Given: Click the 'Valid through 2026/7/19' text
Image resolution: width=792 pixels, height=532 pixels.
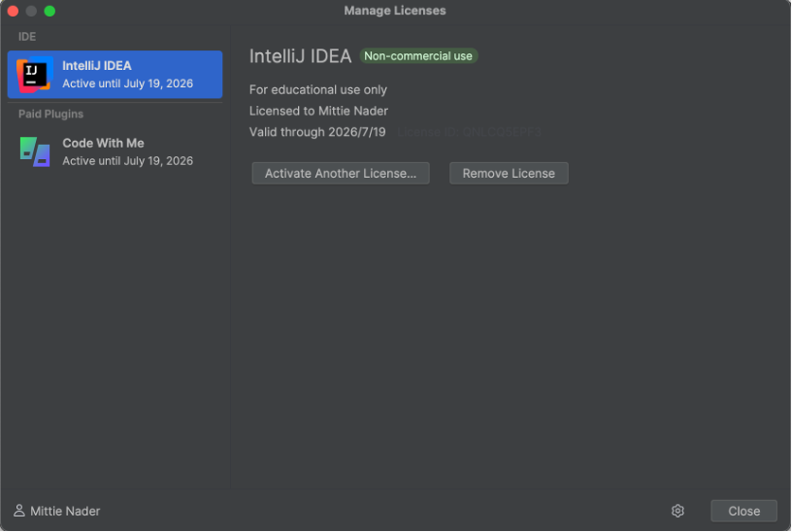Looking at the screenshot, I should click(x=317, y=132).
